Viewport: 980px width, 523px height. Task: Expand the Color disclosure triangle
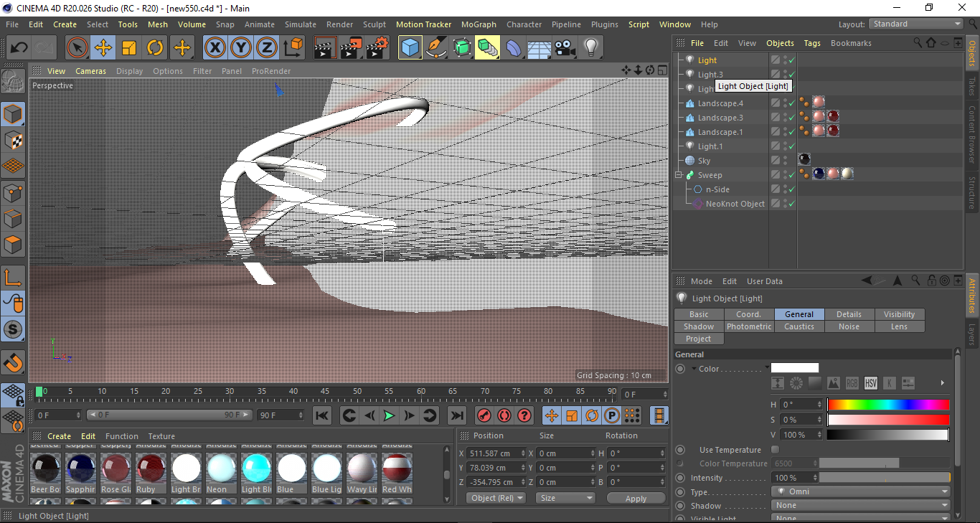pos(694,369)
